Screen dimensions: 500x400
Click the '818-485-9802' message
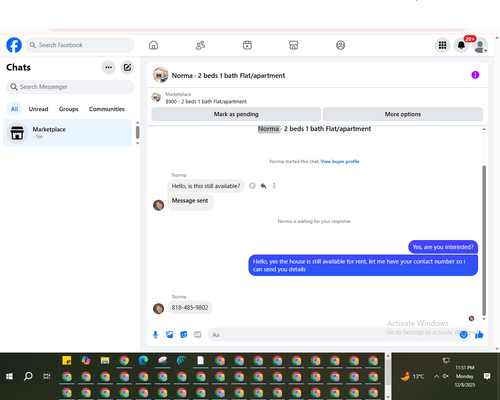(190, 308)
